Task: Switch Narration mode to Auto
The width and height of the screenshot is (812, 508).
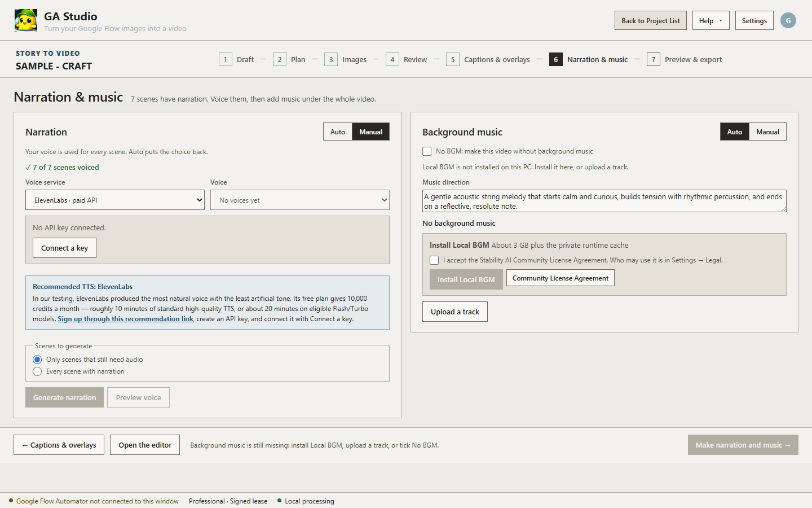Action: pyautogui.click(x=338, y=132)
